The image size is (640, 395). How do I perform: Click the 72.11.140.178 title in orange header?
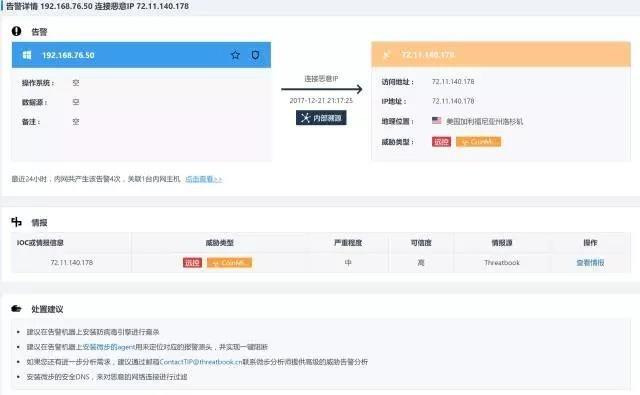428,54
